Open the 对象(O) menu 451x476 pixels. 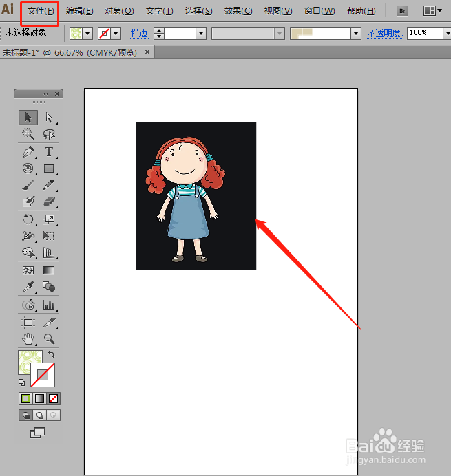(x=119, y=11)
